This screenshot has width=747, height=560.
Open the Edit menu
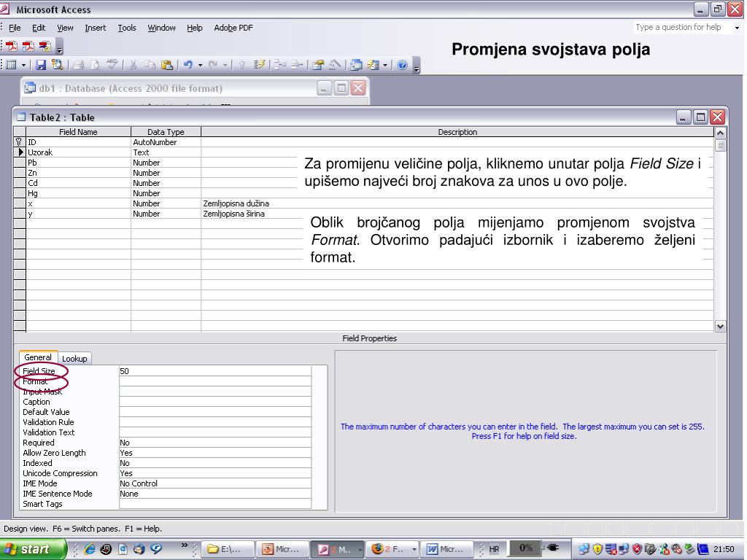coord(39,28)
